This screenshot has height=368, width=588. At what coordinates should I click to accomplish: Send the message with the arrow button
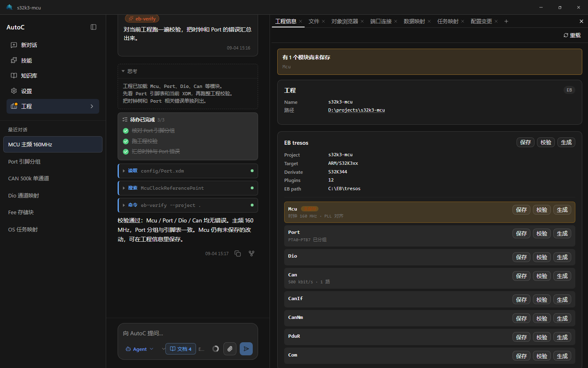246,349
